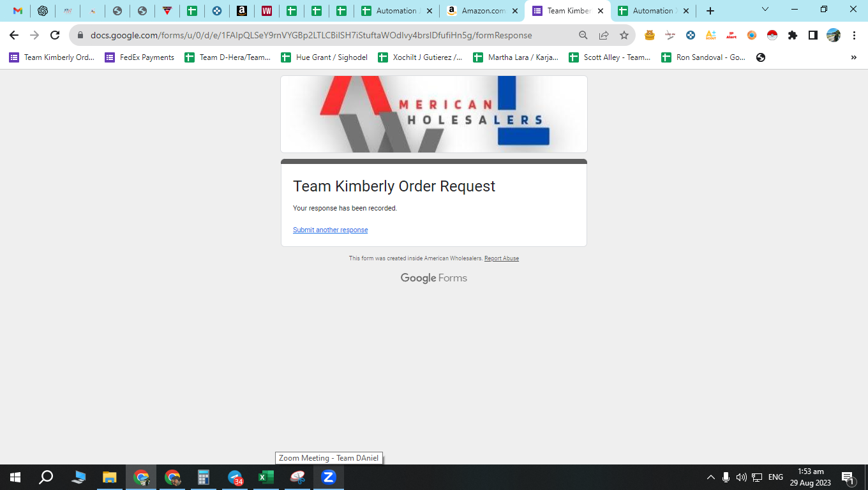Switch to the Amazon.com tab
This screenshot has height=490, width=868.
[482, 11]
